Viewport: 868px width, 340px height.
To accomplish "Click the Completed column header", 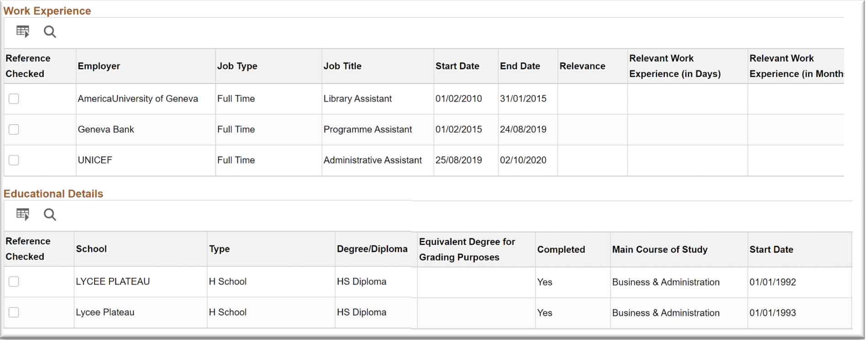I will point(561,250).
